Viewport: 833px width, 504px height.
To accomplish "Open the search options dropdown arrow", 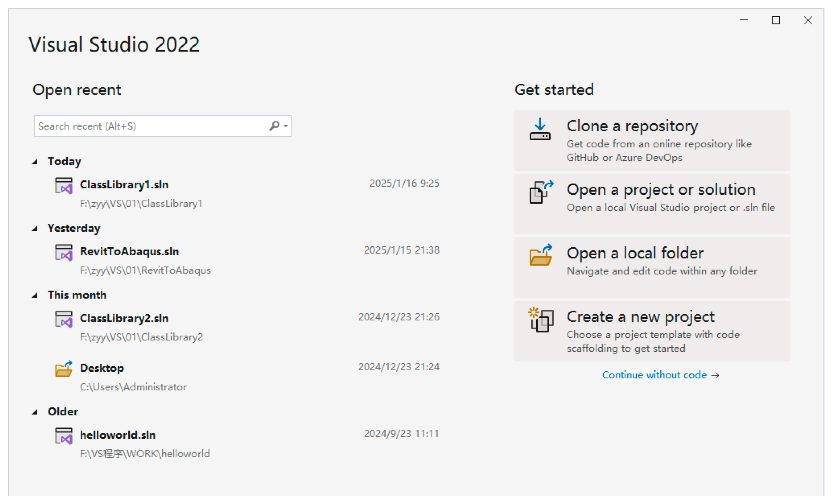I will 286,126.
